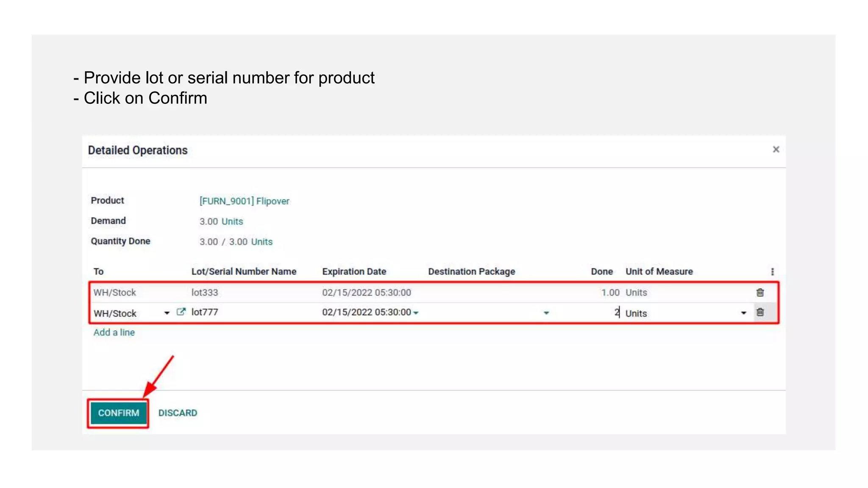This screenshot has height=488, width=868.
Task: Open the [FURN_9001] Flipover product link
Action: coord(244,201)
